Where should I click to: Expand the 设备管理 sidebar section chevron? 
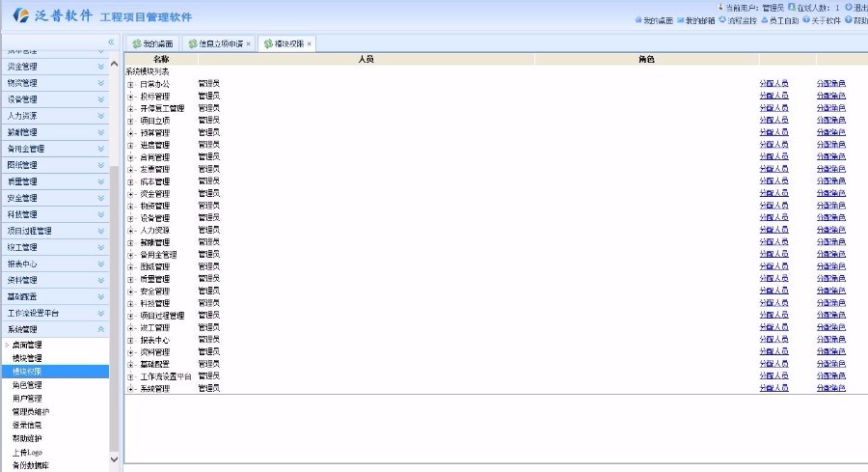point(100,99)
